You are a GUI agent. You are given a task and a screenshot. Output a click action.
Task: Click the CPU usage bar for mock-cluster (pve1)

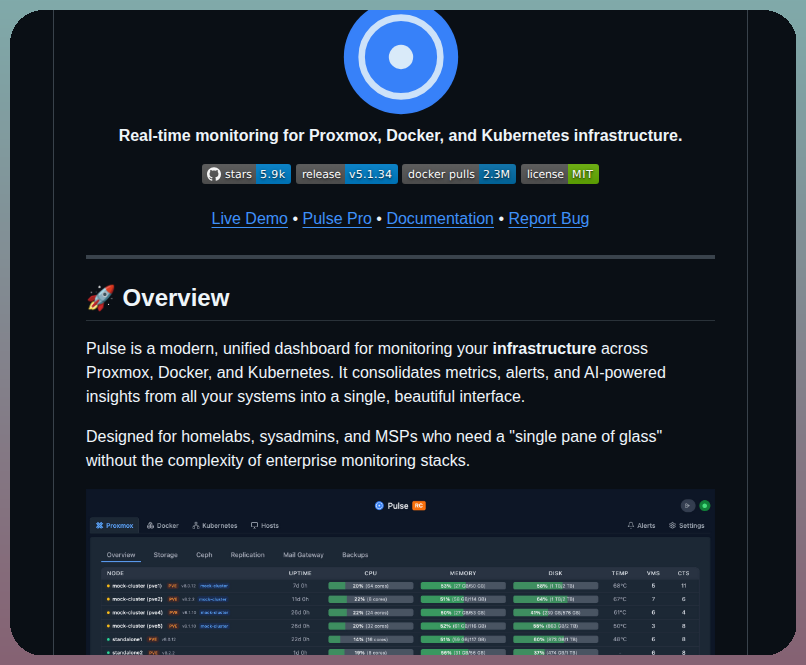tap(371, 586)
